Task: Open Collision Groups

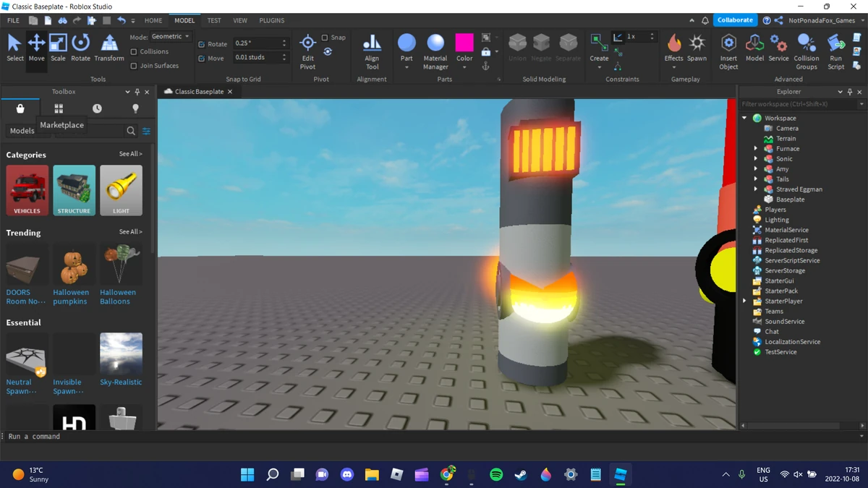Action: tap(806, 49)
